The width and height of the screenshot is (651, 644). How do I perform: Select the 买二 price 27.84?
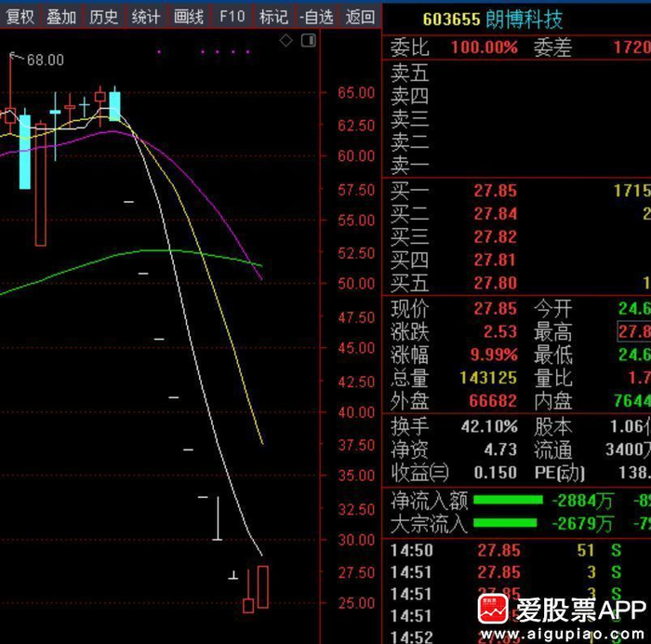click(x=496, y=214)
